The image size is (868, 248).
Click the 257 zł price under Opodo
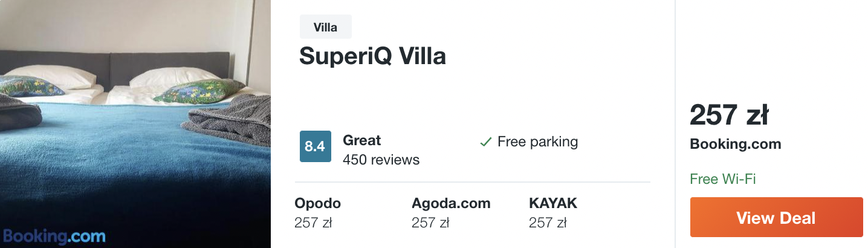click(313, 223)
